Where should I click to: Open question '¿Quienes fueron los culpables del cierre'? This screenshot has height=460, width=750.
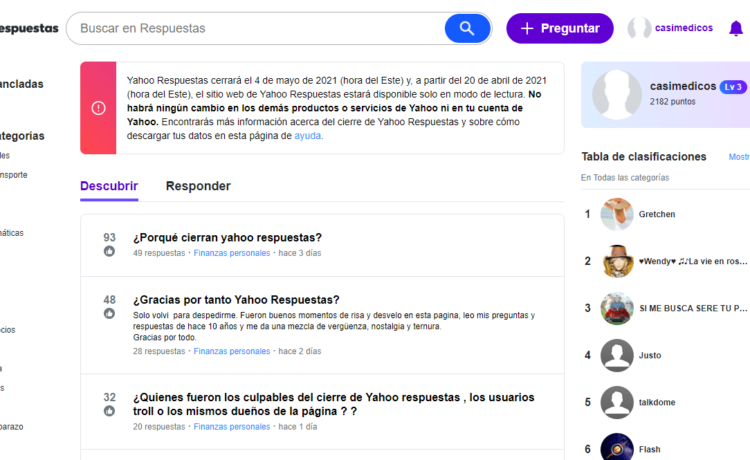[333, 404]
